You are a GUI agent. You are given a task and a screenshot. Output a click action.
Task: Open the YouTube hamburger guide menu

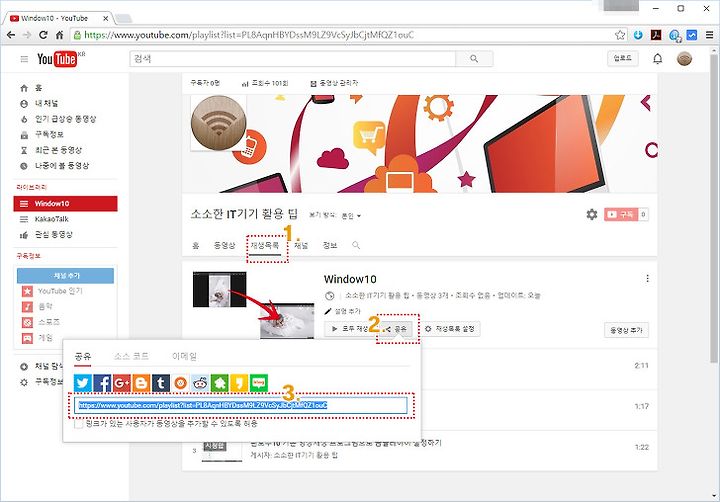(24, 59)
